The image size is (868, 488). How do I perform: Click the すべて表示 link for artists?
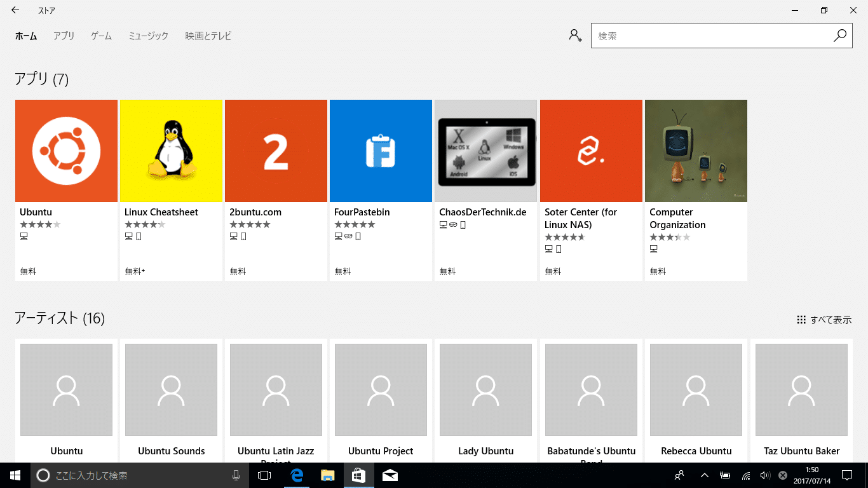pyautogui.click(x=824, y=320)
